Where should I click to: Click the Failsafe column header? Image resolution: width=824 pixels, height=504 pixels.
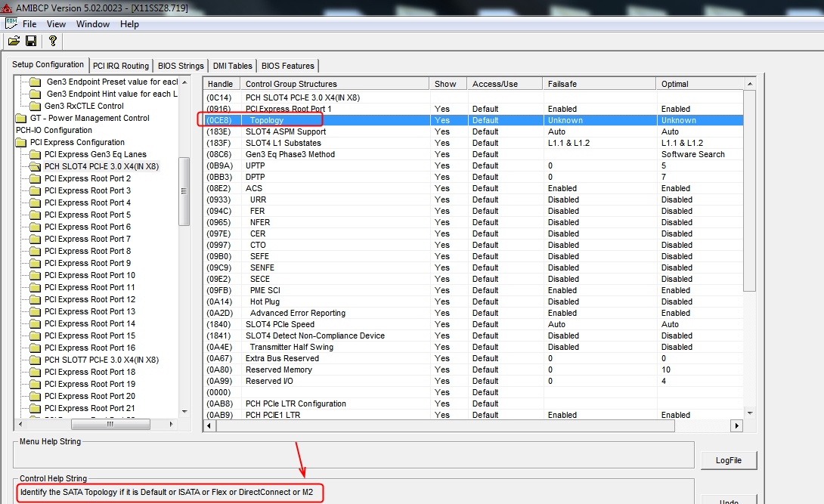pyautogui.click(x=599, y=84)
